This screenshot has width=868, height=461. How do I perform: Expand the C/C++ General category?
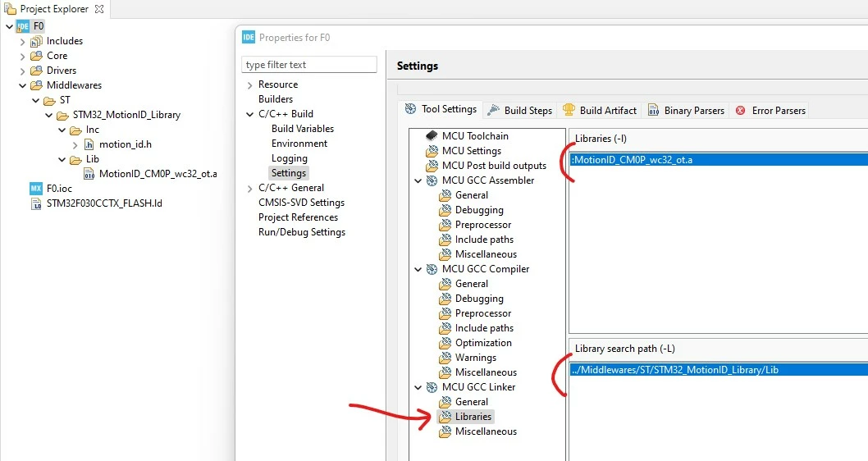[249, 188]
